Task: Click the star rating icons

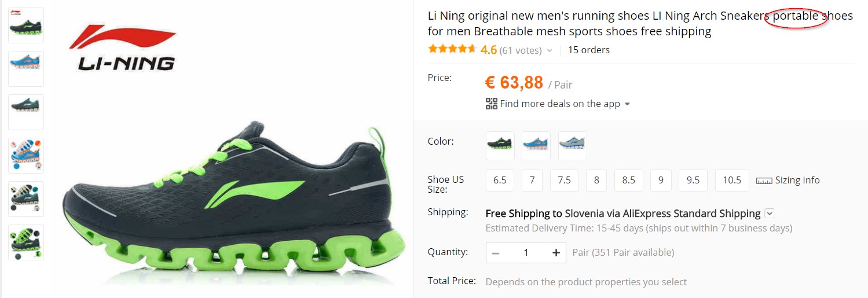Action: (x=452, y=49)
